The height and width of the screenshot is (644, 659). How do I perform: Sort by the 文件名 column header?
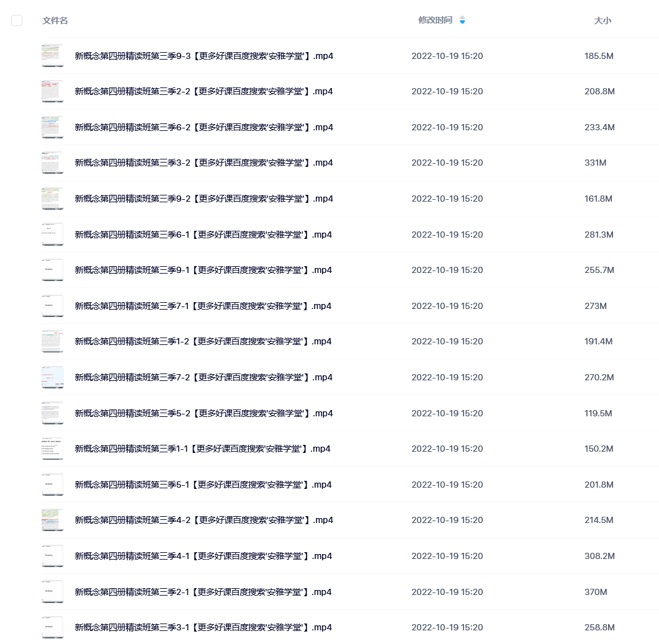(55, 20)
